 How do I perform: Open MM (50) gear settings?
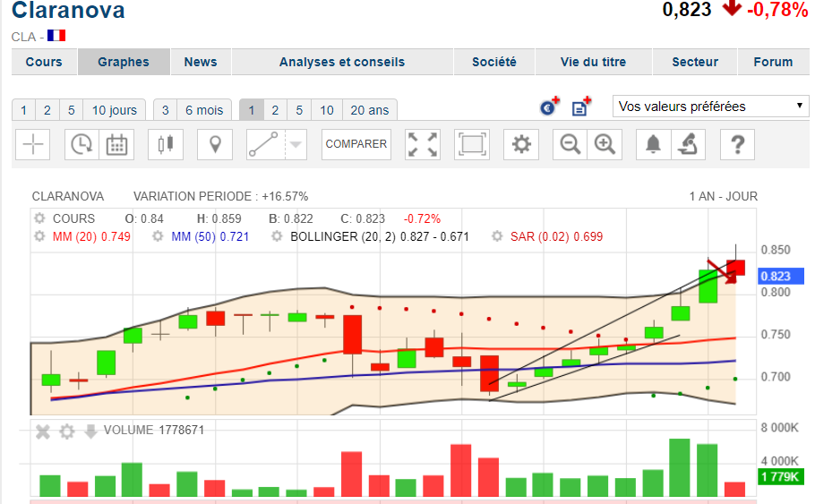(158, 236)
